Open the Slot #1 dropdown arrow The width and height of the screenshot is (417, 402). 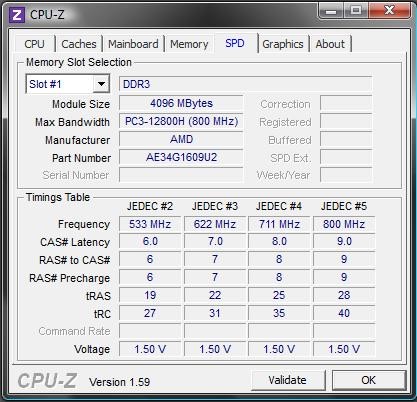(101, 84)
